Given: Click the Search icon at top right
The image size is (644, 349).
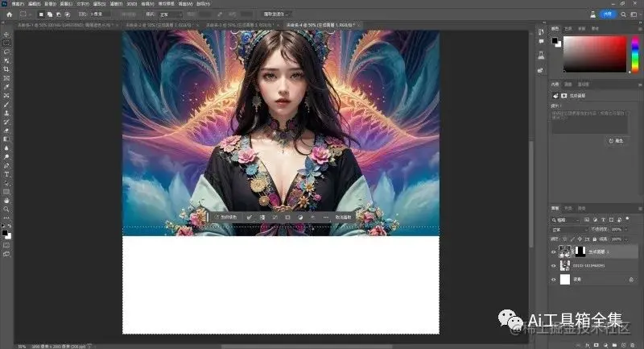Looking at the screenshot, I should pos(623,15).
